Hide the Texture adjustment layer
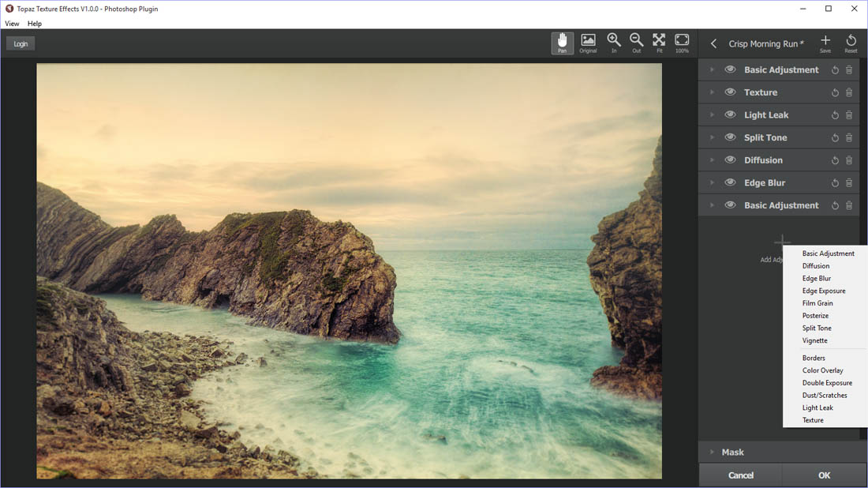Viewport: 868px width, 488px height. point(730,92)
